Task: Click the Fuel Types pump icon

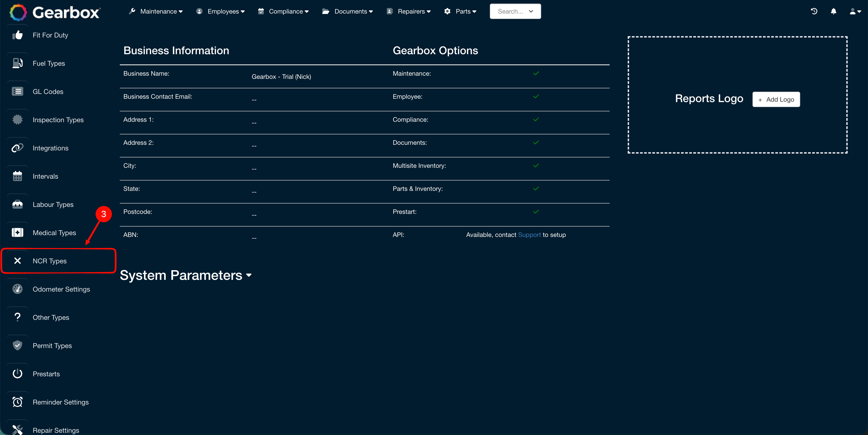Action: tap(18, 63)
